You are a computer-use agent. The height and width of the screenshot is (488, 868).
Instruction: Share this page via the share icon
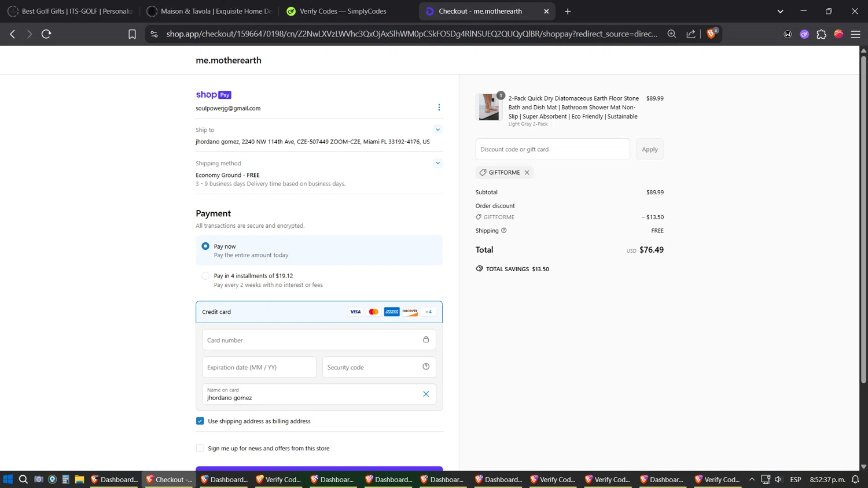(x=691, y=34)
